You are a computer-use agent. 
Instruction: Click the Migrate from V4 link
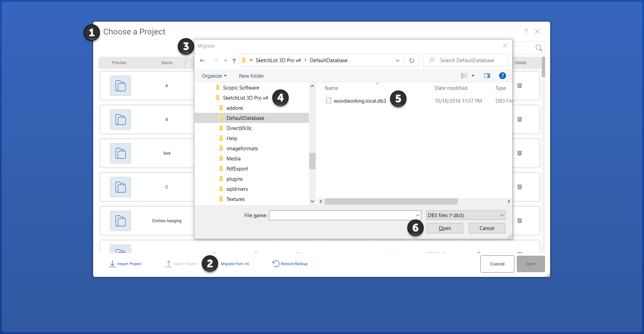point(235,264)
